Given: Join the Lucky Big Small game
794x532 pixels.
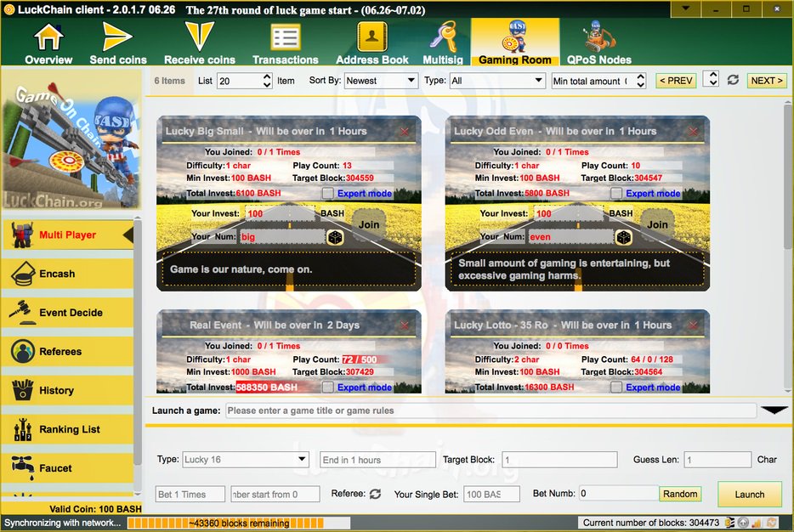Looking at the screenshot, I should click(369, 224).
